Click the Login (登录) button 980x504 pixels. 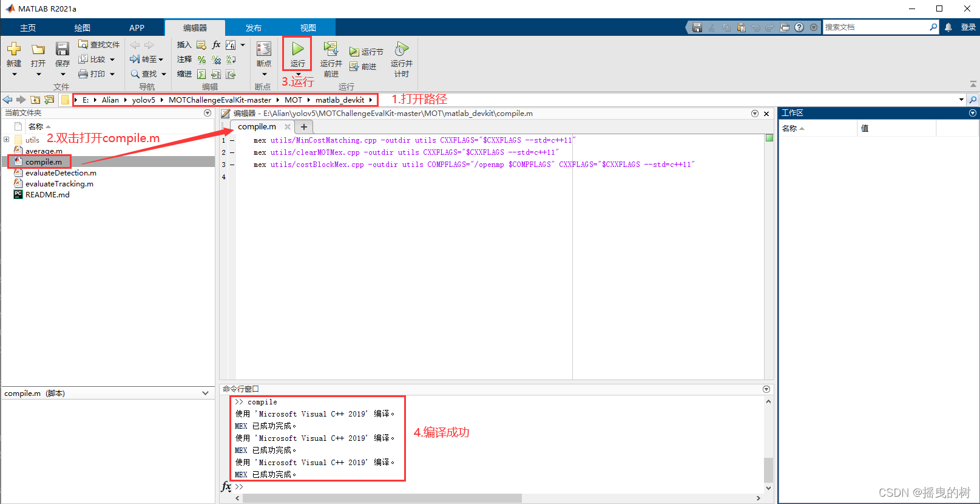tap(968, 27)
